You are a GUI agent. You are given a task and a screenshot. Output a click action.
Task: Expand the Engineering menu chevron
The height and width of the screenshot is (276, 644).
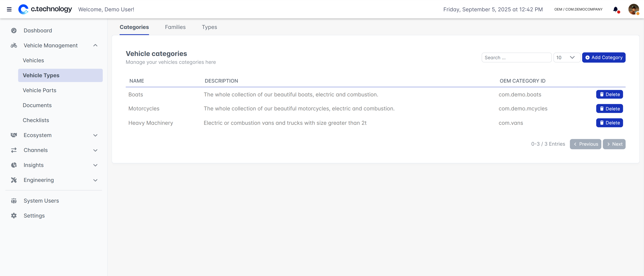[95, 180]
